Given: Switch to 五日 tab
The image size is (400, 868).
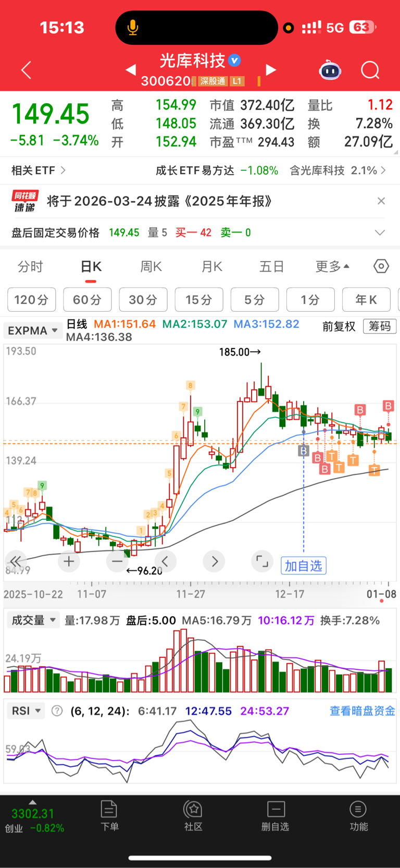Looking at the screenshot, I should click(272, 266).
